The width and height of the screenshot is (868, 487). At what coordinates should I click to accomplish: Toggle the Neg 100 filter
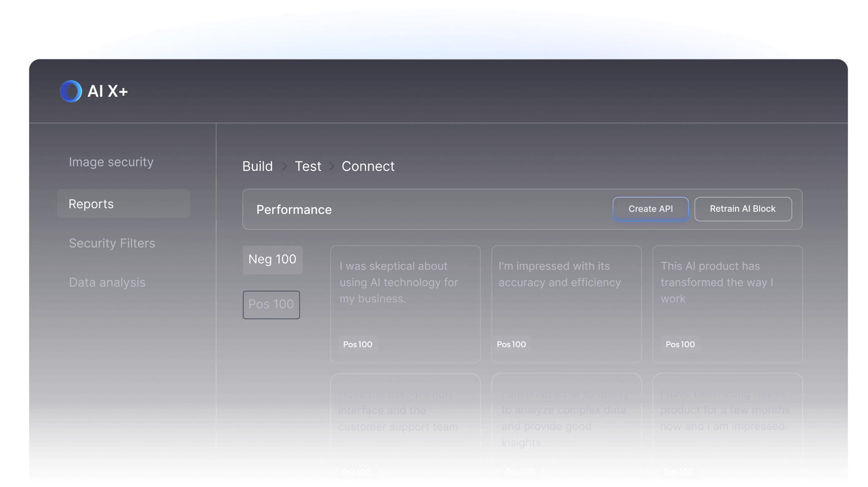[x=272, y=259]
